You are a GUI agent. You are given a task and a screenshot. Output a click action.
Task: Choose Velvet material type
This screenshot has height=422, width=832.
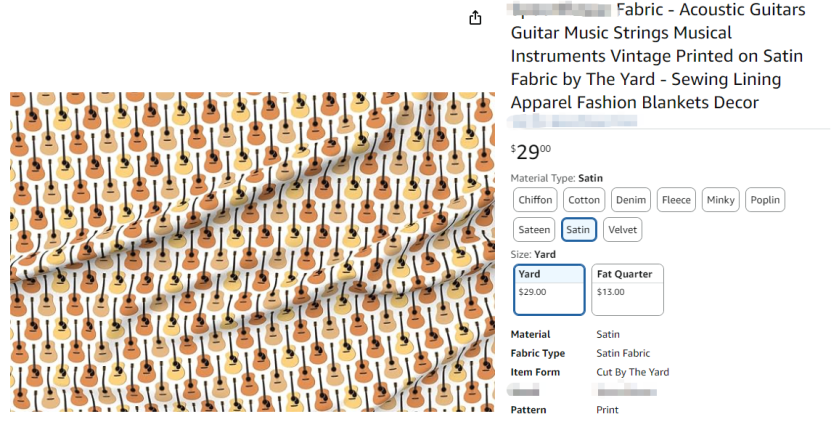[x=622, y=229]
